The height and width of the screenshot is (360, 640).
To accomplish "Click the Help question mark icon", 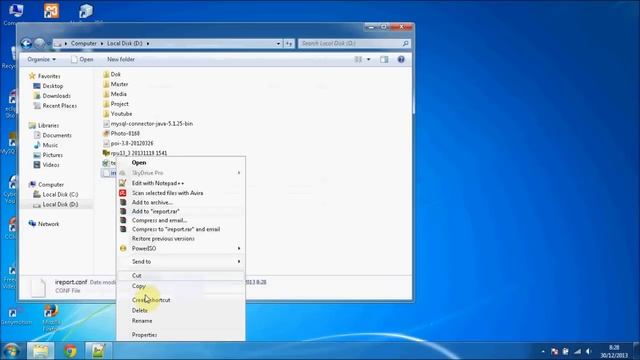I will 401,60.
